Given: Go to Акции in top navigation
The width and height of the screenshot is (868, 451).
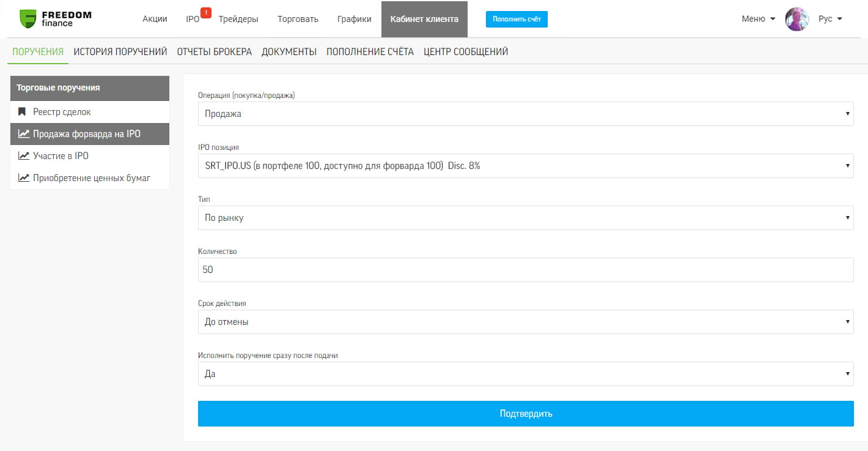Looking at the screenshot, I should coord(155,19).
